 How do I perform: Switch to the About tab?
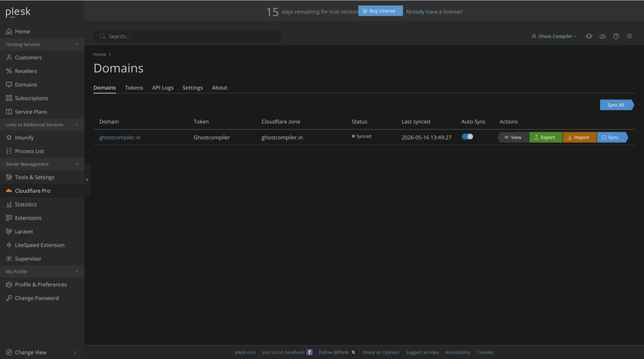click(220, 88)
